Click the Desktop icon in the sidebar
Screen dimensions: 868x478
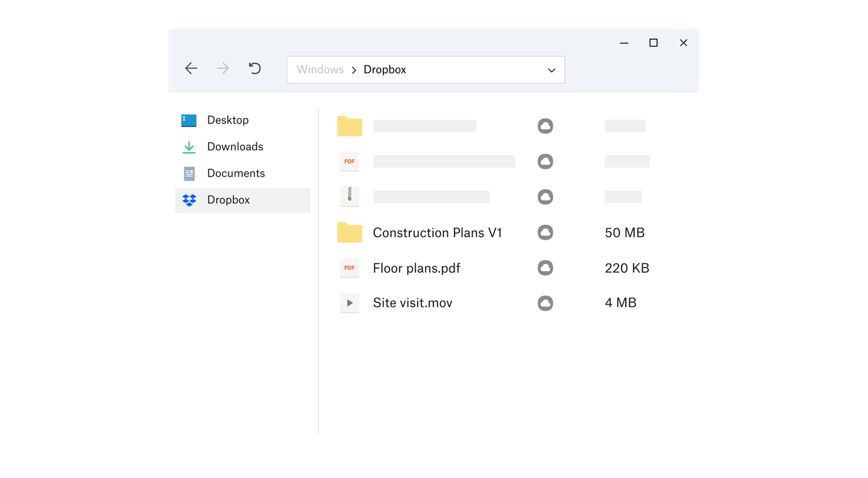tap(188, 120)
